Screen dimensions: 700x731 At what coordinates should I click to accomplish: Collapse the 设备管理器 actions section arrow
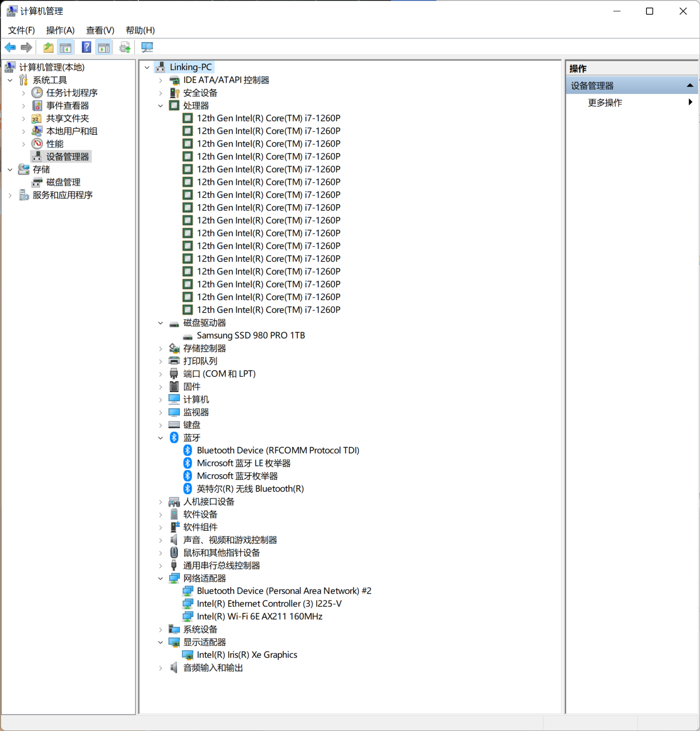[690, 86]
